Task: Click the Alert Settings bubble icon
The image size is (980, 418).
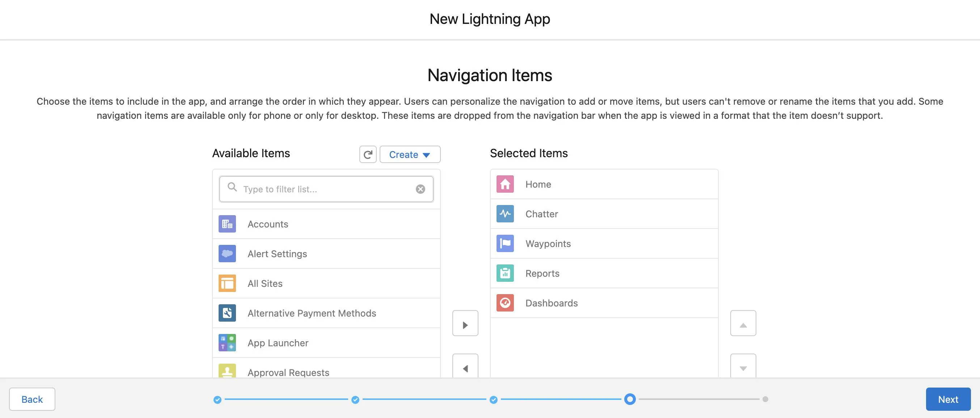Action: [x=227, y=254]
